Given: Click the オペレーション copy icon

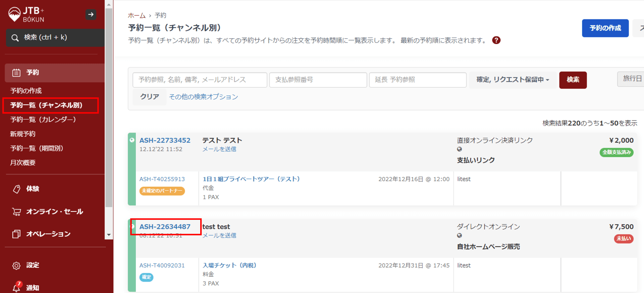Looking at the screenshot, I should pos(16,234).
